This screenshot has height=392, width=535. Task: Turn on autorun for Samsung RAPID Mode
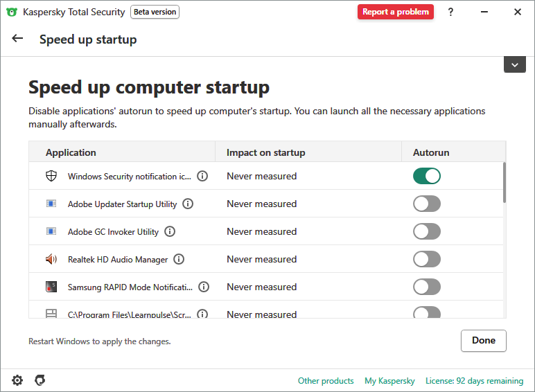[426, 287]
